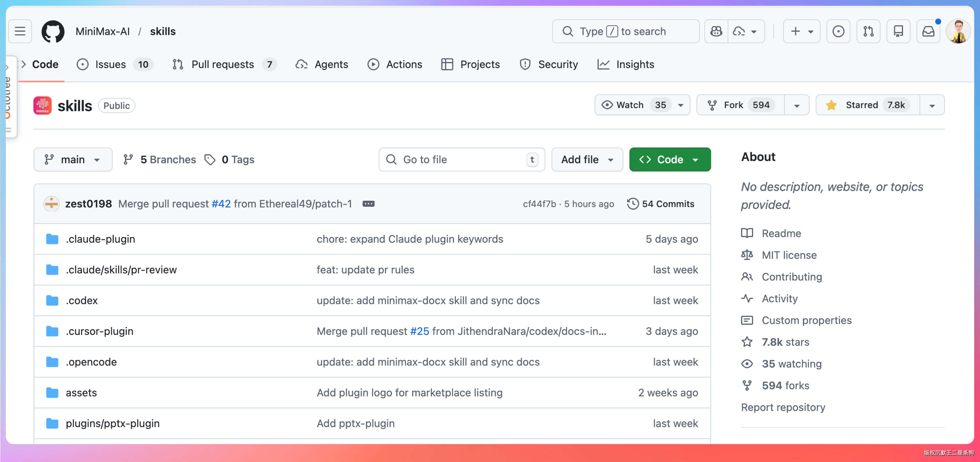
Task: Click the GitHub Octocat home logo
Action: point(53,31)
